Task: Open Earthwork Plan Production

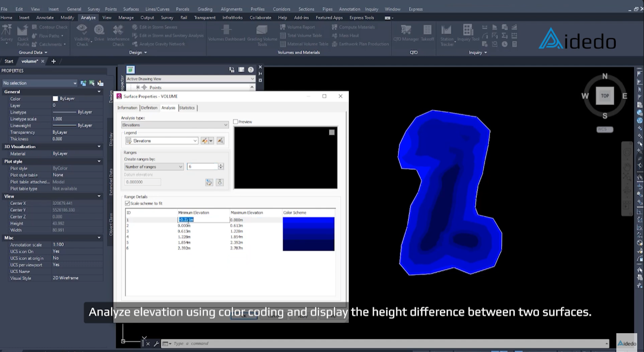Action: click(x=360, y=44)
